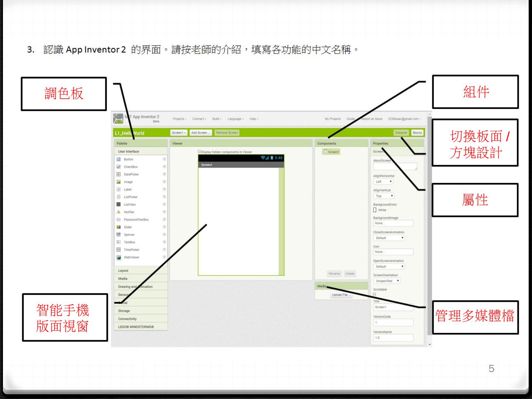Open help icon beside CheckBox
The width and height of the screenshot is (532, 399).
click(164, 167)
